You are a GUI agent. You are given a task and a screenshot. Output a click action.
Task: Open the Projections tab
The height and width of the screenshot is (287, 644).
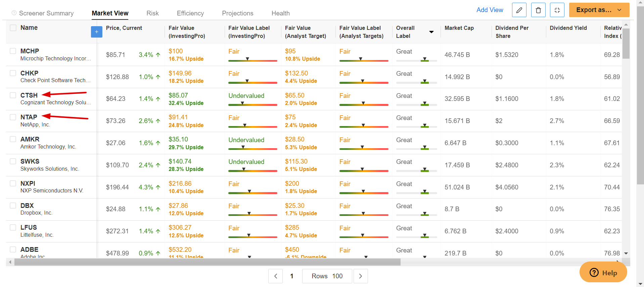238,13
